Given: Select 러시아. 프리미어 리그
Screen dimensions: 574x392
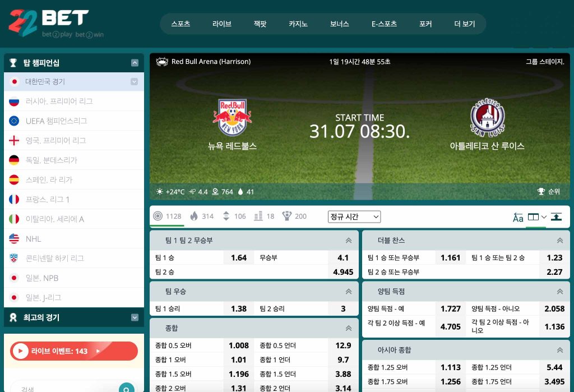Looking at the screenshot, I should pyautogui.click(x=74, y=101).
